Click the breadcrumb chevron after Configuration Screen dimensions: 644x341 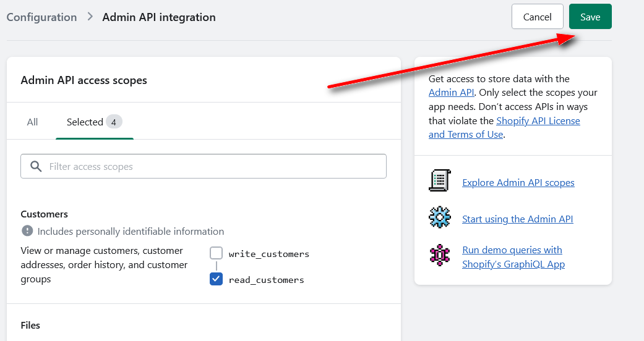90,17
